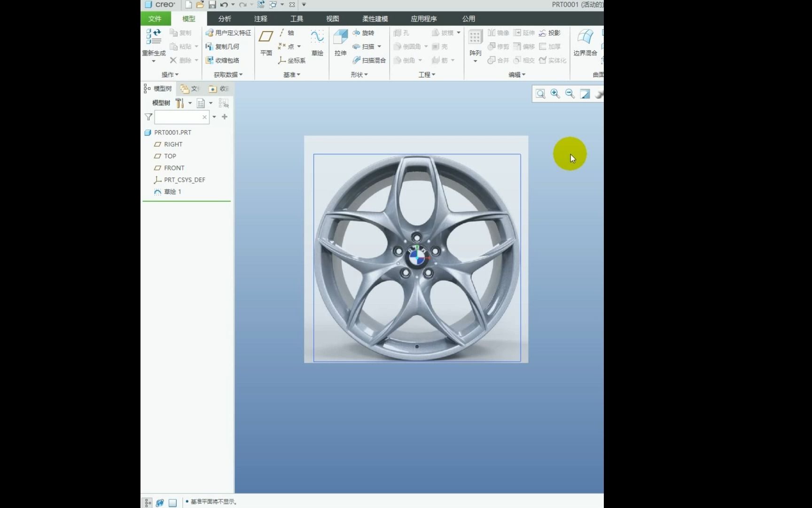Click the Zoom Out icon in graphics toolbar

pos(570,94)
